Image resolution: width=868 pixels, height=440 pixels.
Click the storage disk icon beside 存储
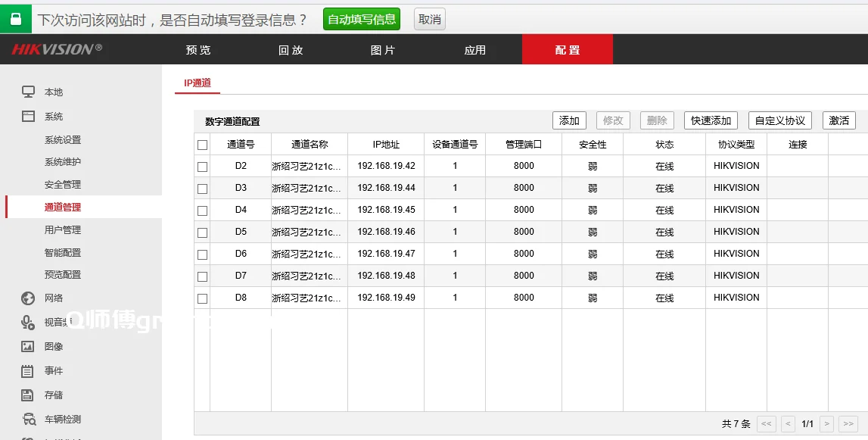tap(28, 395)
